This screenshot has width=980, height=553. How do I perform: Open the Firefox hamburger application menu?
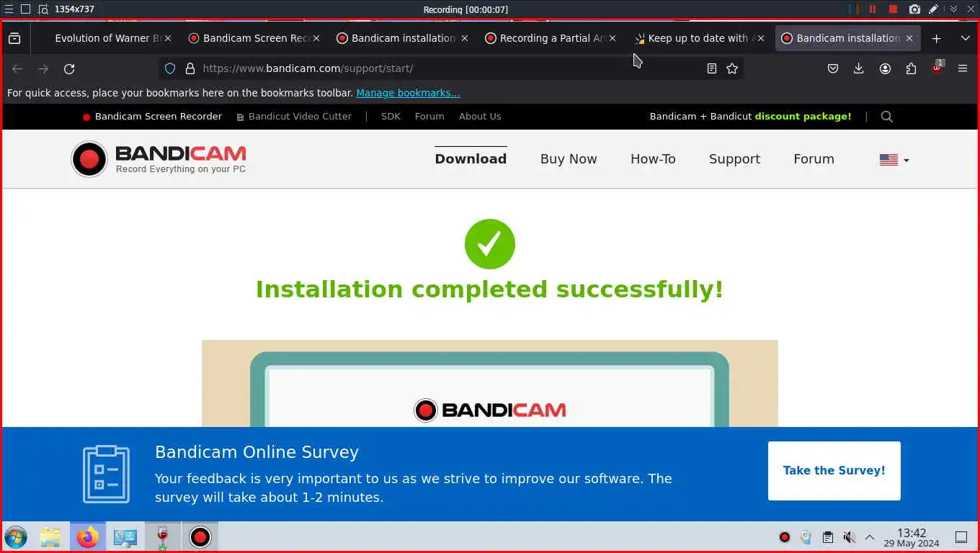coord(963,68)
